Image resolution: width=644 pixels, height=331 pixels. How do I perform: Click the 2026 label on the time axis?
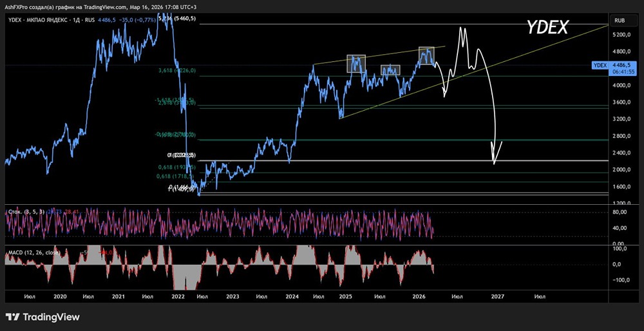(x=419, y=296)
